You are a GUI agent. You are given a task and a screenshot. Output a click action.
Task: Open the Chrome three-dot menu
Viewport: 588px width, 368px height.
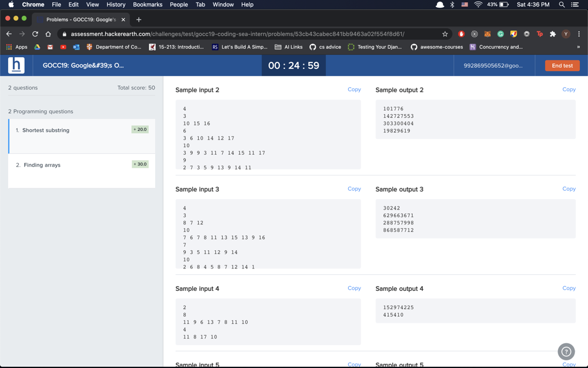click(x=579, y=34)
